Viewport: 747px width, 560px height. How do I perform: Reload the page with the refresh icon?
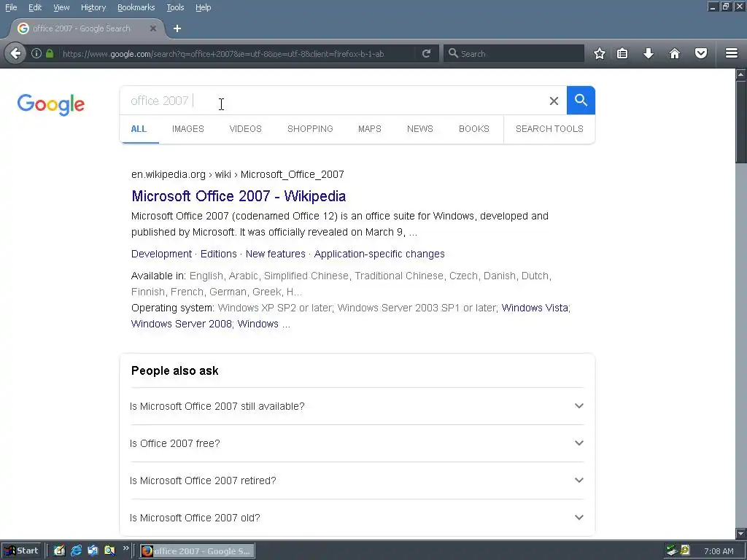pos(426,53)
